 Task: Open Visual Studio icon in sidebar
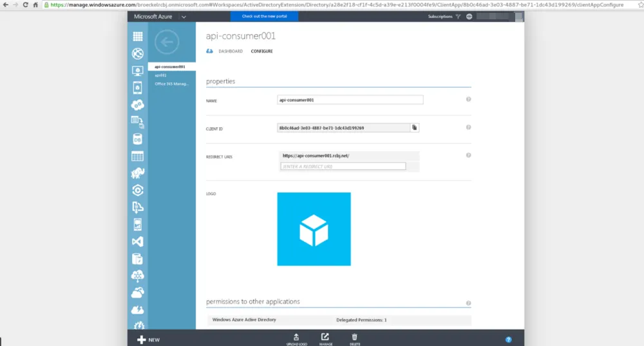tap(138, 241)
